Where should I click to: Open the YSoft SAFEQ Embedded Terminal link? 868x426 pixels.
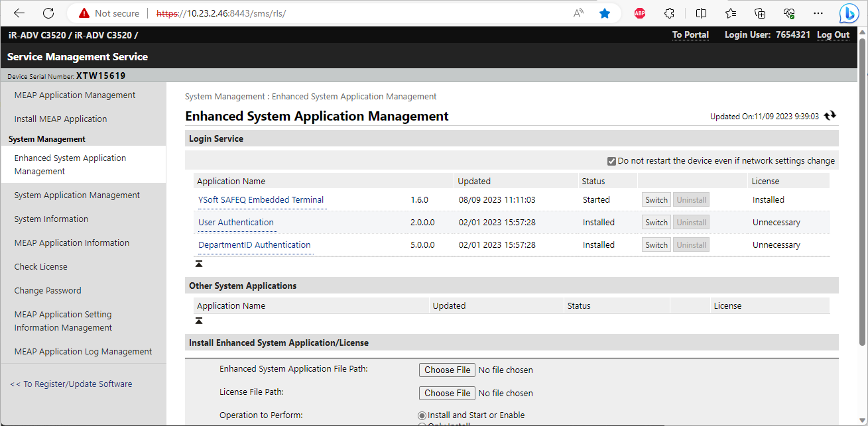pos(261,200)
